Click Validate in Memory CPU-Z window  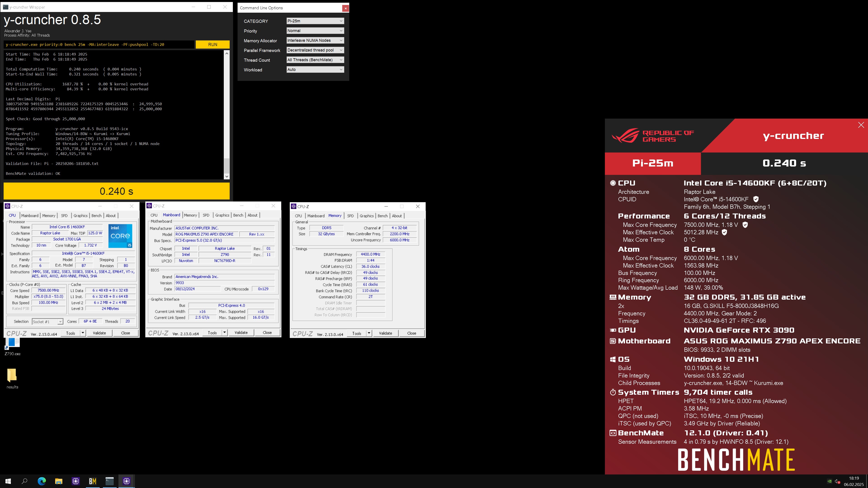(385, 333)
